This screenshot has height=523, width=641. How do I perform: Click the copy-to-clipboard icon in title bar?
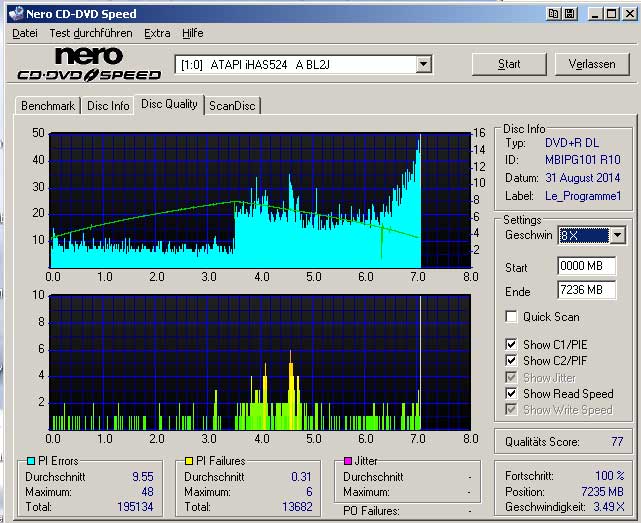(x=554, y=14)
